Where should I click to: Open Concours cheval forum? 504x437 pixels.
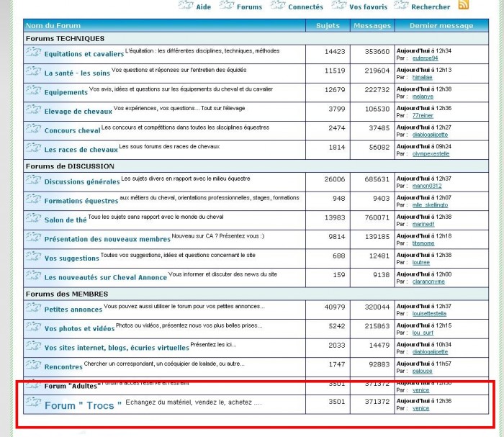72,130
